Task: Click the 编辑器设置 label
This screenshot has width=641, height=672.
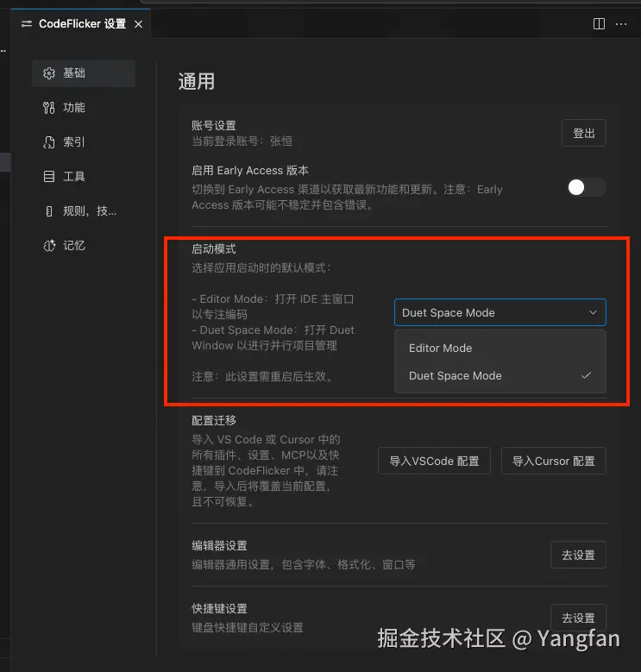Action: (219, 545)
